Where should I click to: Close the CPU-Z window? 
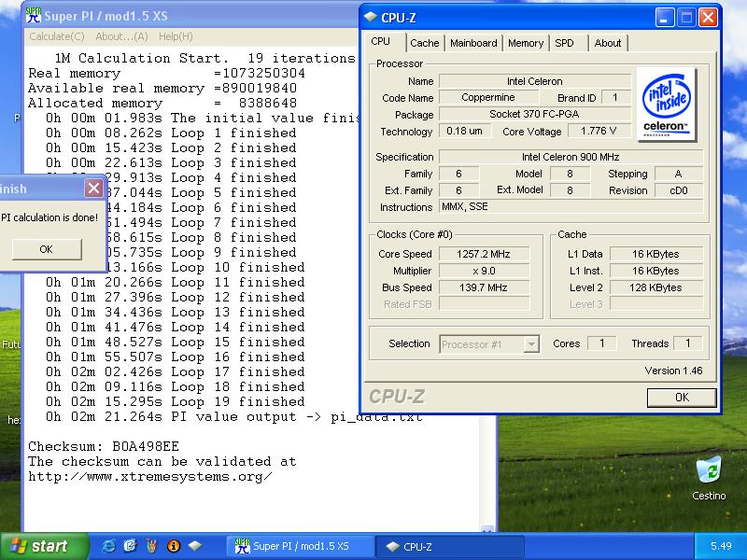pyautogui.click(x=709, y=18)
